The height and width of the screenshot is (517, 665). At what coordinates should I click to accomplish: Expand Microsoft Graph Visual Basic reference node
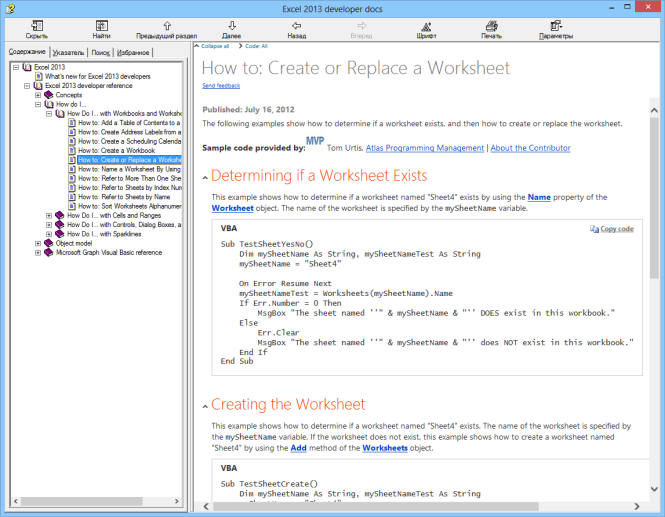point(38,252)
